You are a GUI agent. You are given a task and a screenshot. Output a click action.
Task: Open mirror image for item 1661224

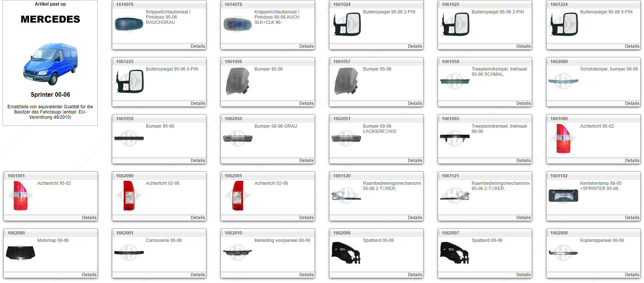click(x=563, y=24)
